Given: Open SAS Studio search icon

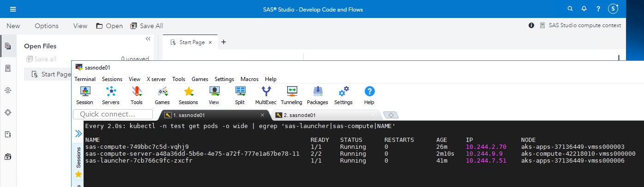Looking at the screenshot, I should point(570,9).
